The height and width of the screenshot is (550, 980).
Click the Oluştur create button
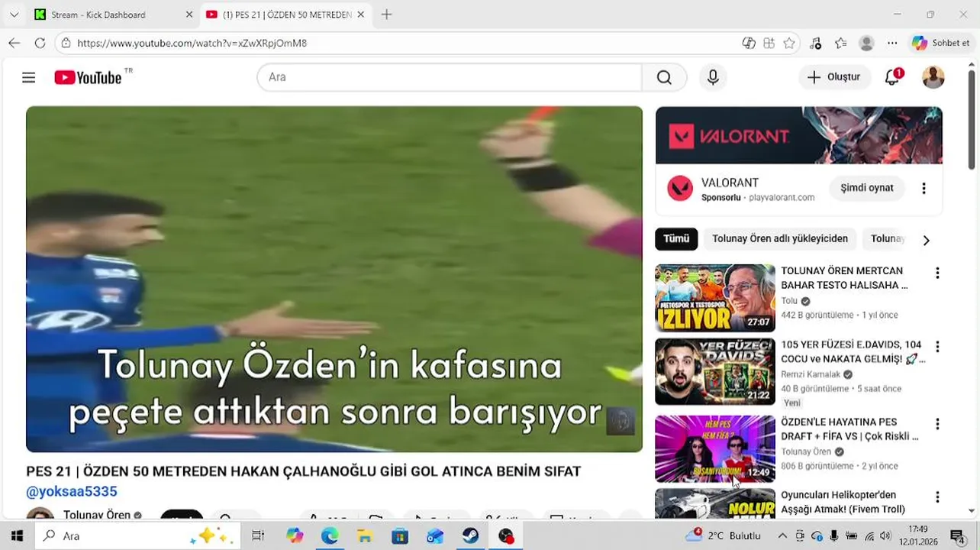(x=834, y=77)
